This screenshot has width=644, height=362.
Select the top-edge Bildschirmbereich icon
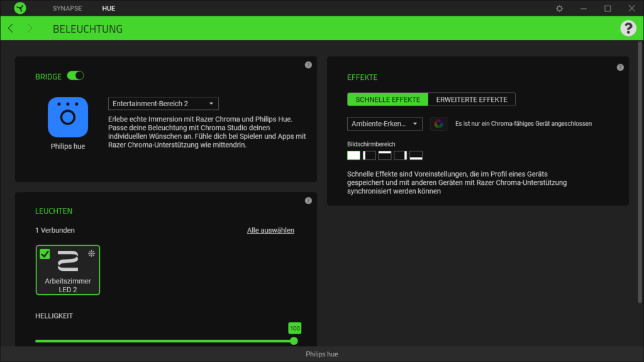tap(384, 155)
